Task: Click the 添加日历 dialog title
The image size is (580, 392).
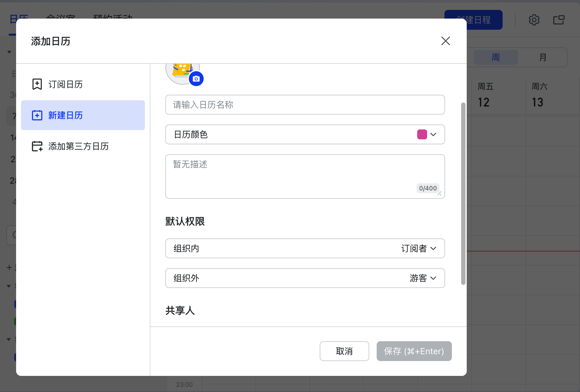Action: click(51, 41)
